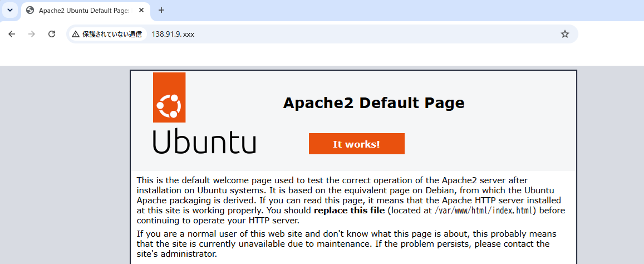The image size is (644, 264).
Task: Close the Apache2 Ubuntu Default Page tab
Action: pos(141,10)
